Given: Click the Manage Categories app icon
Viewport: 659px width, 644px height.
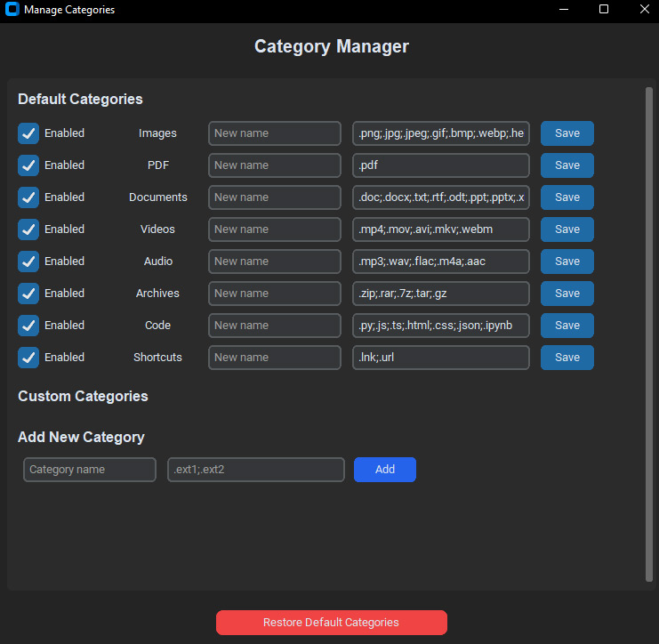Looking at the screenshot, I should point(12,9).
